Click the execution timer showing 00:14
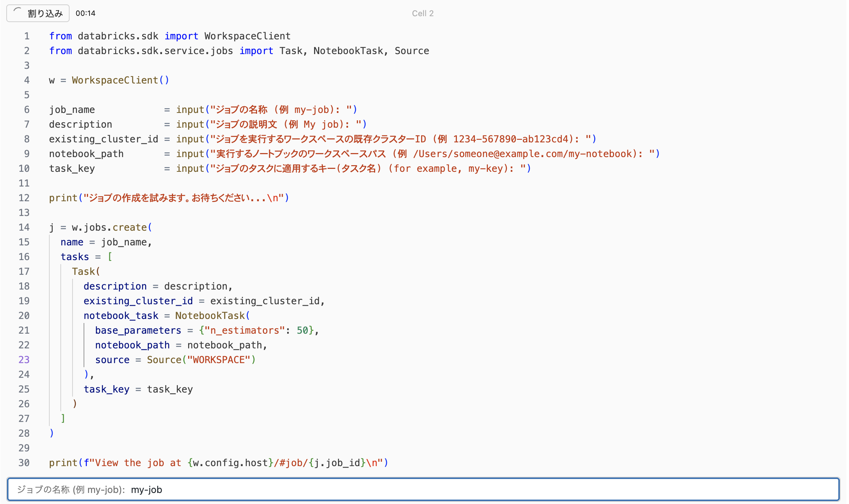Screen dimensions: 849x504 tap(85, 13)
